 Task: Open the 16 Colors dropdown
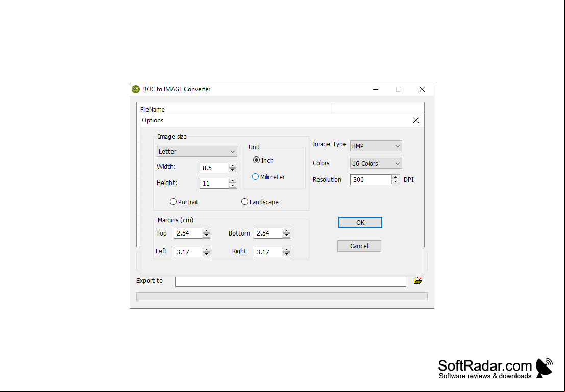(x=376, y=163)
